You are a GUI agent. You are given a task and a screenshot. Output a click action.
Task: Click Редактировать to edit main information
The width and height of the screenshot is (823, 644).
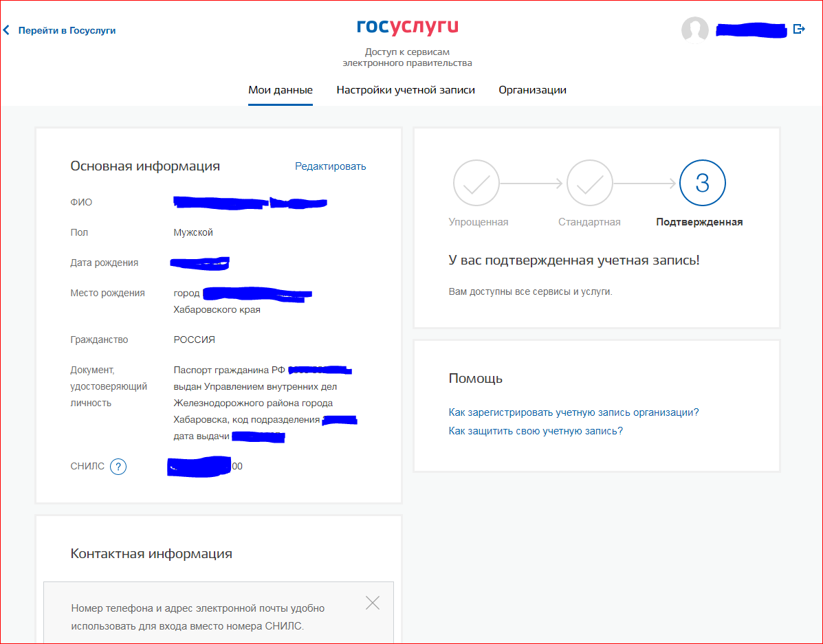[330, 166]
